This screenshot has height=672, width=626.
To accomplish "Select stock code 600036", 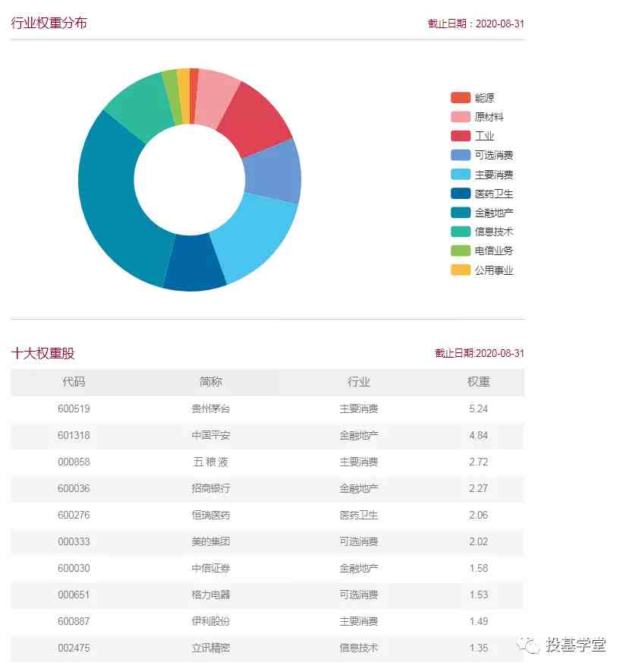I will tap(74, 488).
